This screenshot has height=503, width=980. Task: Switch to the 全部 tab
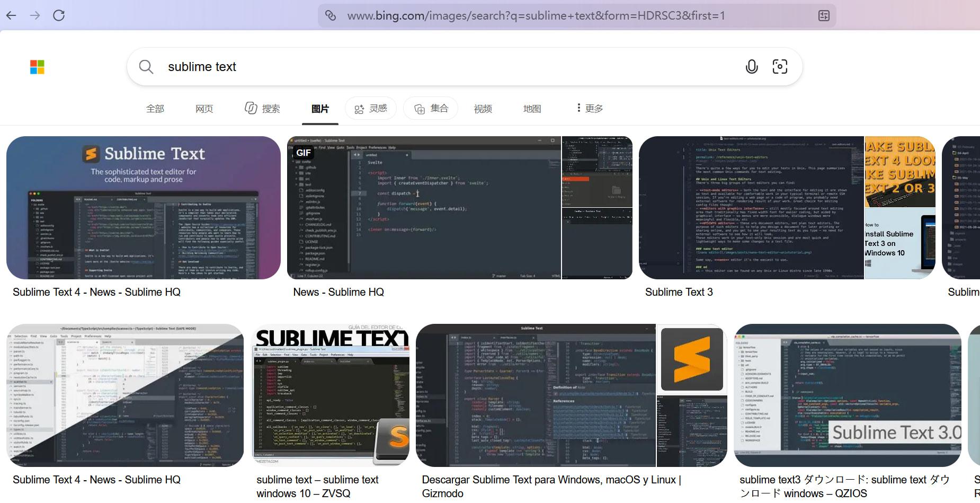tap(155, 109)
